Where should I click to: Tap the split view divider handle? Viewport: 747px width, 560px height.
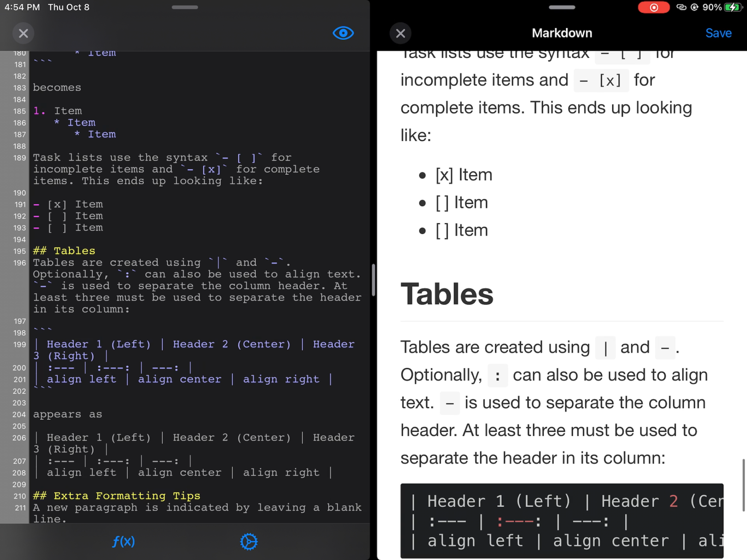[x=373, y=280]
